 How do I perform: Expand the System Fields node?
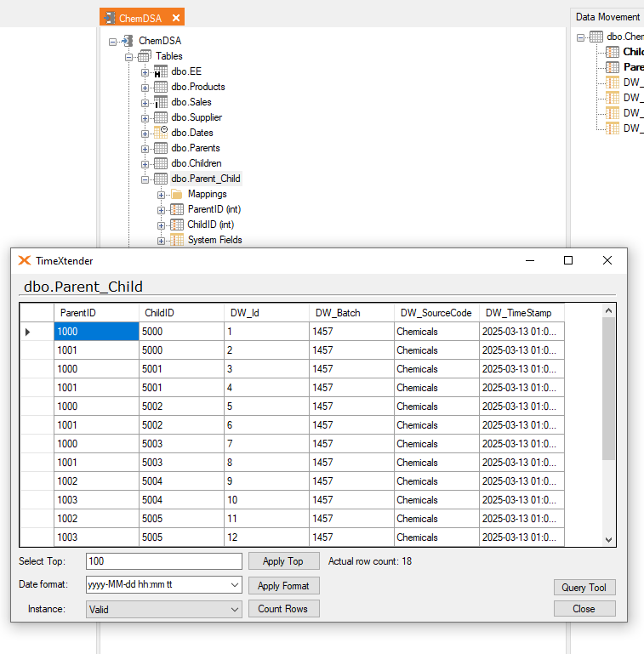161,241
